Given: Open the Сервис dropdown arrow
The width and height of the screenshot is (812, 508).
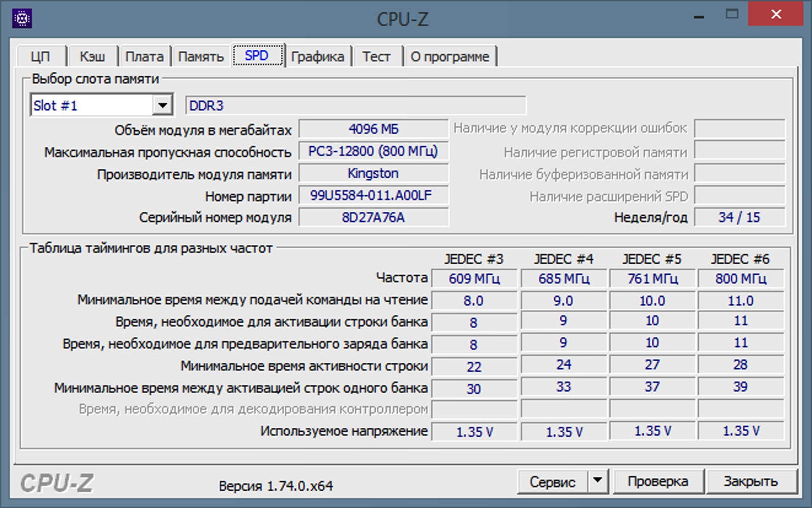Looking at the screenshot, I should coord(598,481).
